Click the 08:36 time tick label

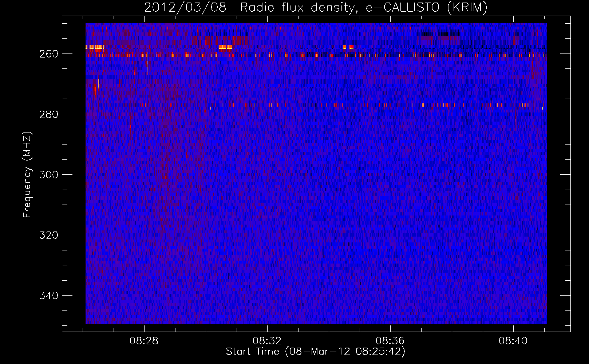coord(390,341)
